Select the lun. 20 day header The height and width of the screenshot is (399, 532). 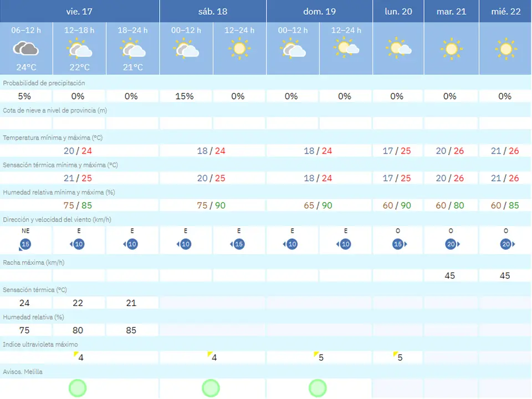pyautogui.click(x=398, y=11)
